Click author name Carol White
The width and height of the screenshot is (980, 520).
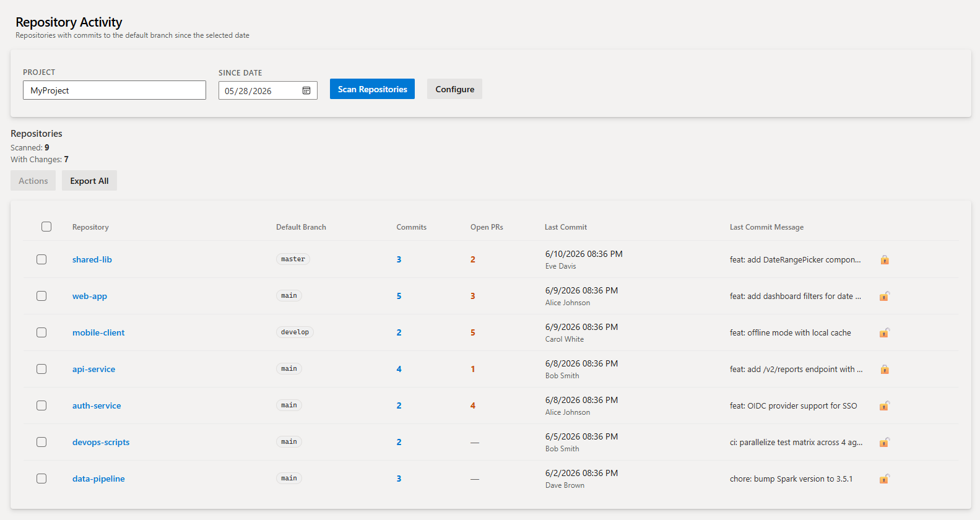coord(565,339)
